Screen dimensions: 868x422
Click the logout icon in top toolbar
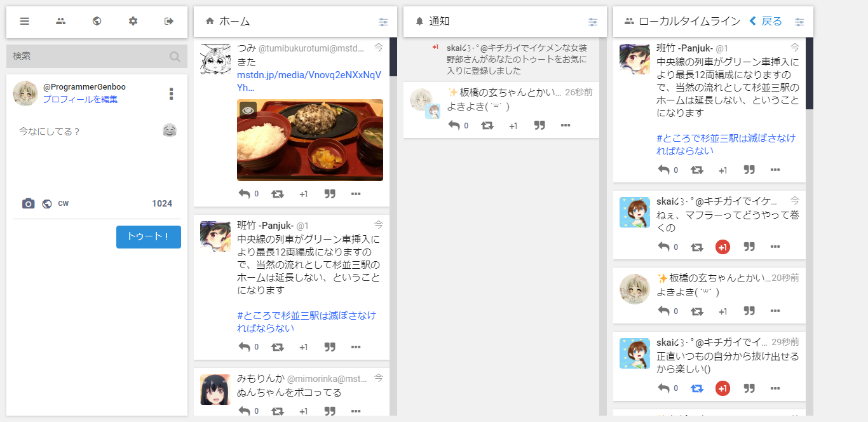coord(169,21)
